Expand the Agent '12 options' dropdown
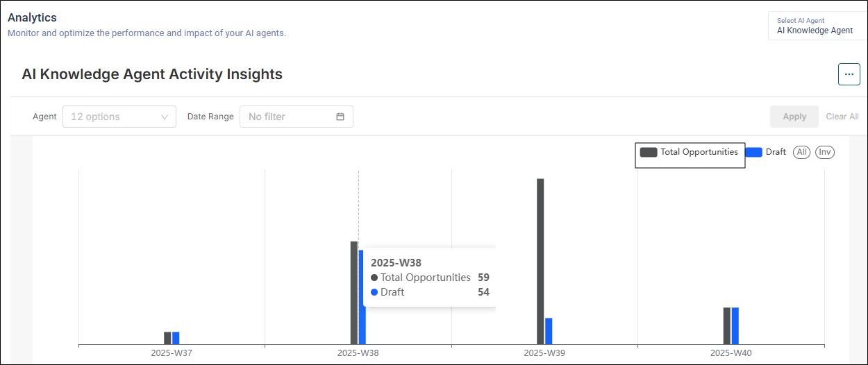The image size is (868, 365). [x=119, y=117]
